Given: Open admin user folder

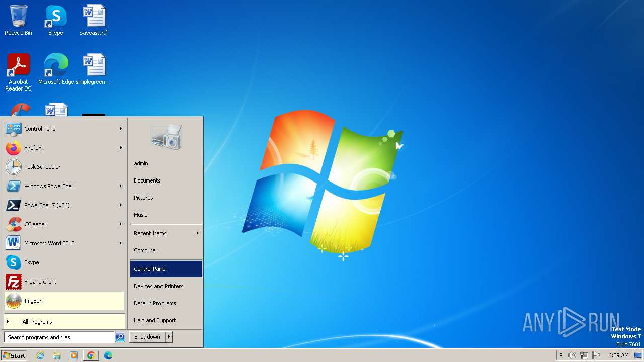Looking at the screenshot, I should (166, 163).
